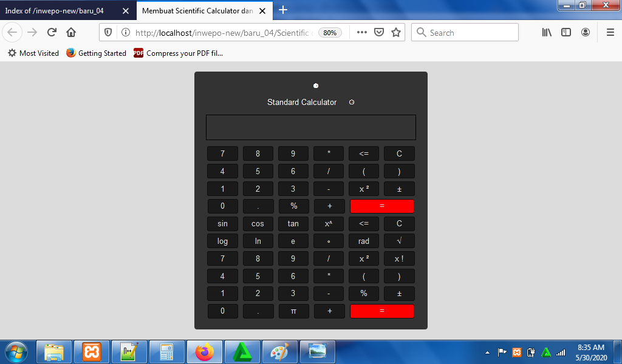Close the Membuat Scientific Calculator tab
The height and width of the screenshot is (364, 622).
[262, 11]
